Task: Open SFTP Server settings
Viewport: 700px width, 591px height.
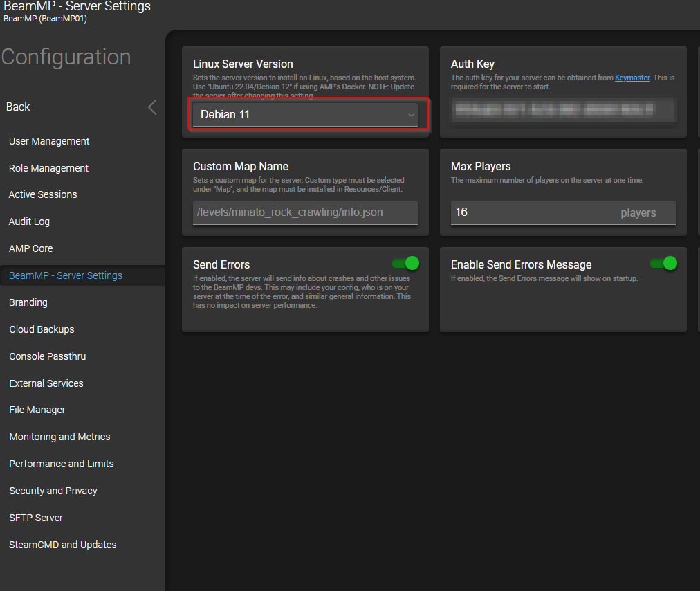Action: tap(36, 518)
